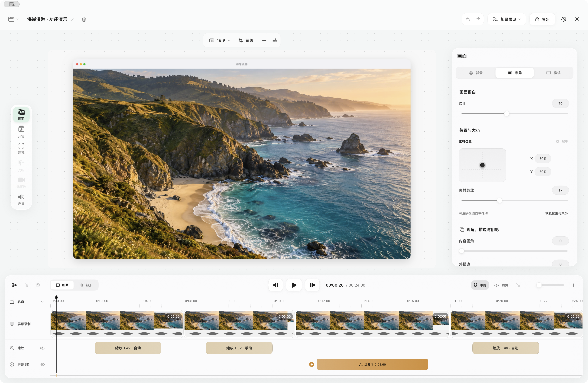Screen dimensions: 588x383
Task: Click the 导出 export button
Action: click(x=542, y=19)
